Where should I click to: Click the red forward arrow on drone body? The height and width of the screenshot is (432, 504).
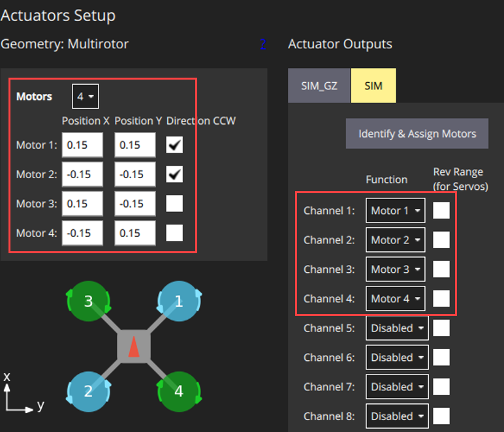[133, 347]
